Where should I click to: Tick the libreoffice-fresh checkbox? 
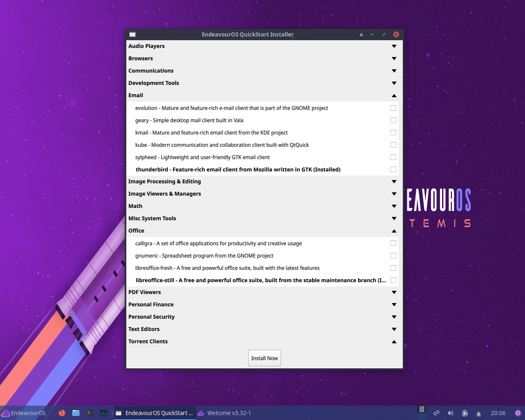(x=393, y=268)
